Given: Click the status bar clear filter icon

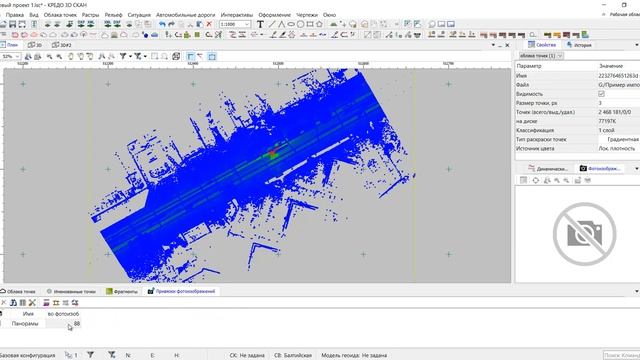Looking at the screenshot, I should point(111,355).
